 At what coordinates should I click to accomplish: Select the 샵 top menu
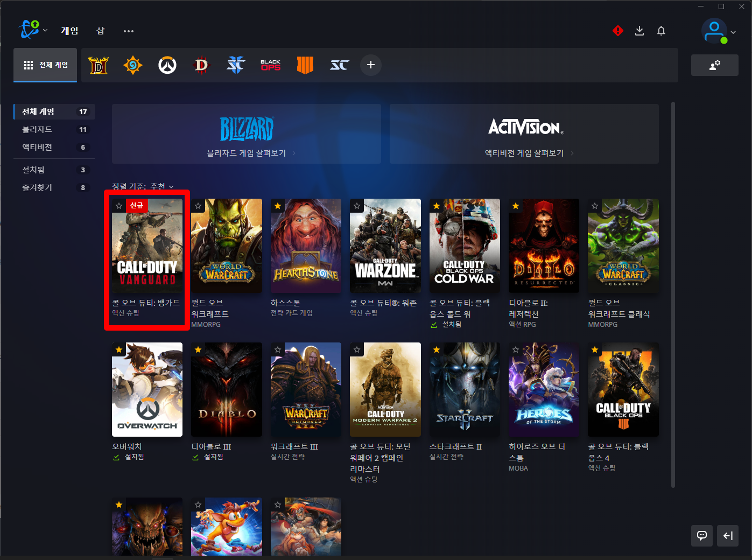click(101, 31)
